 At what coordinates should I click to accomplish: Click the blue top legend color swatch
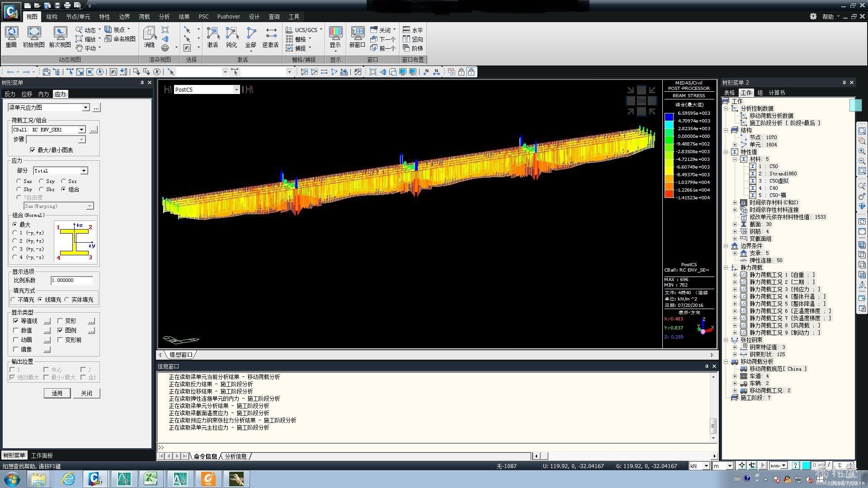pos(669,117)
